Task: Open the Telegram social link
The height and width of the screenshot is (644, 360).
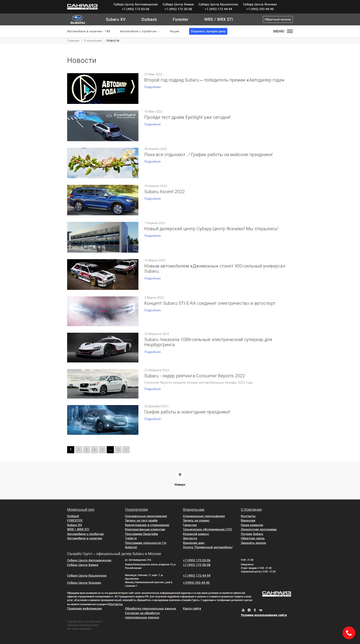Action: click(249, 610)
